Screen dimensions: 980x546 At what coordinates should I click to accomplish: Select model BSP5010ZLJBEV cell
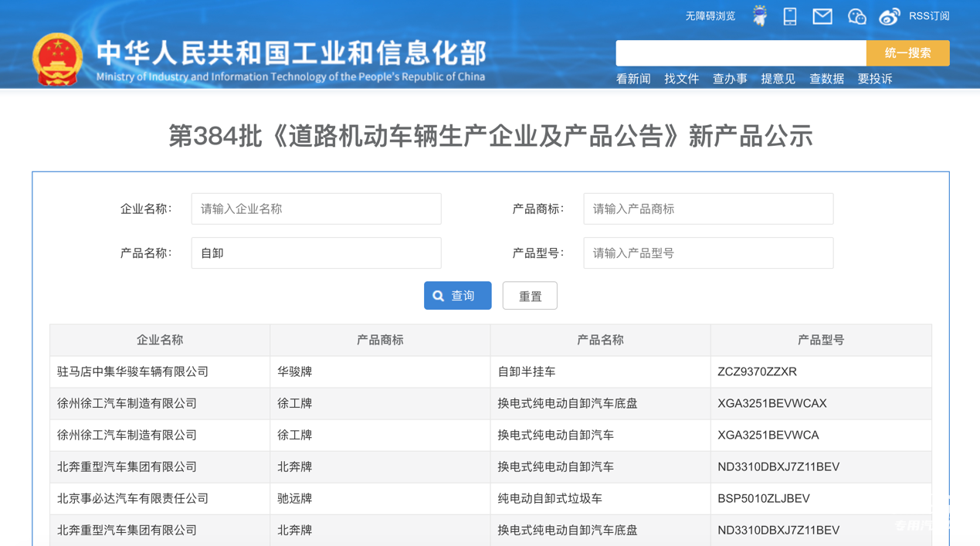pyautogui.click(x=821, y=498)
